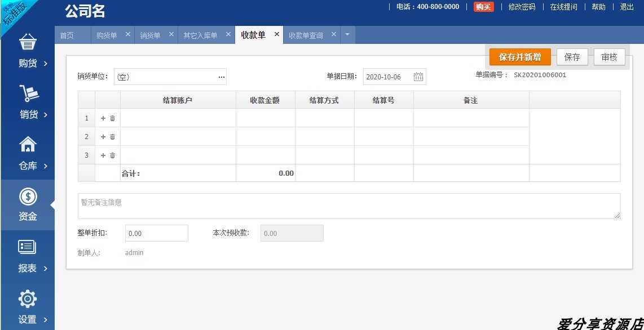This screenshot has height=330, width=644.
Task: Close the 收款单查询 tab
Action: point(333,34)
